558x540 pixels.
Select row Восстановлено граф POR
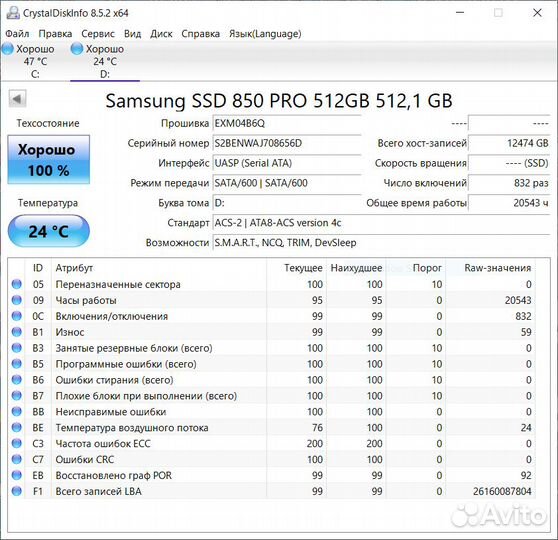(x=272, y=475)
